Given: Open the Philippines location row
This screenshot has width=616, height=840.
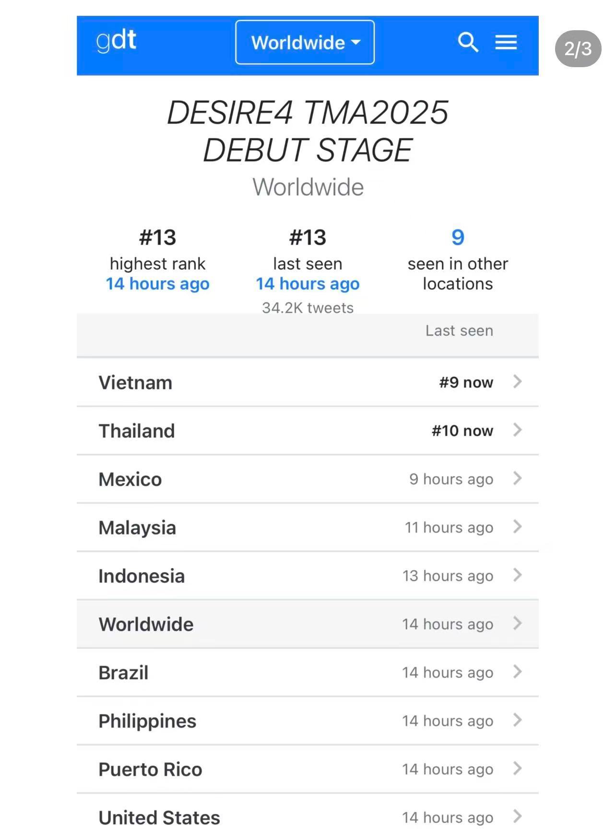Looking at the screenshot, I should click(308, 721).
